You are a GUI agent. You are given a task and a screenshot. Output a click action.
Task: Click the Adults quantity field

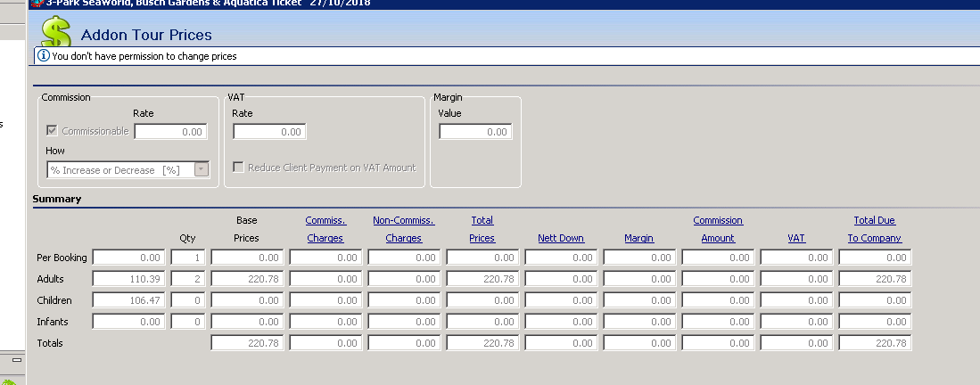click(x=188, y=279)
